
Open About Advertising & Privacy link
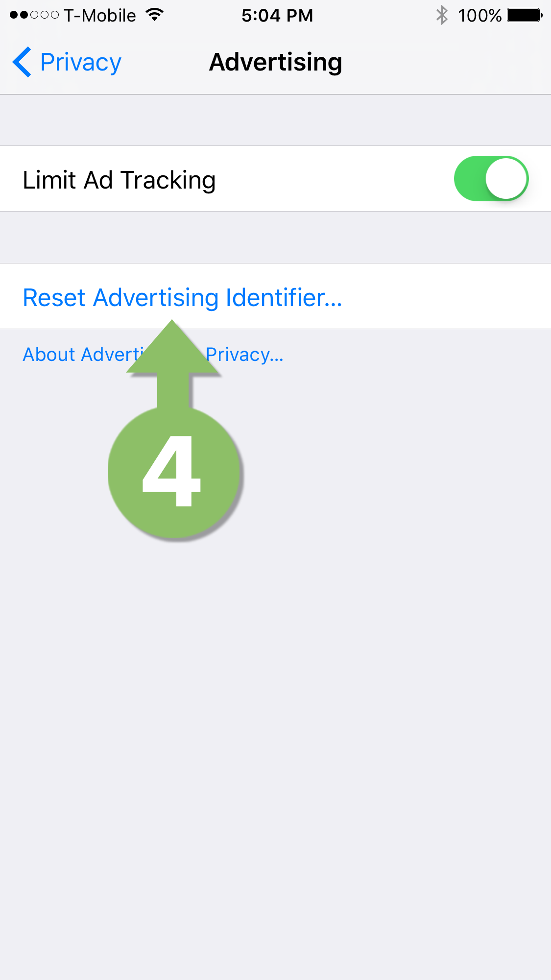tap(153, 355)
